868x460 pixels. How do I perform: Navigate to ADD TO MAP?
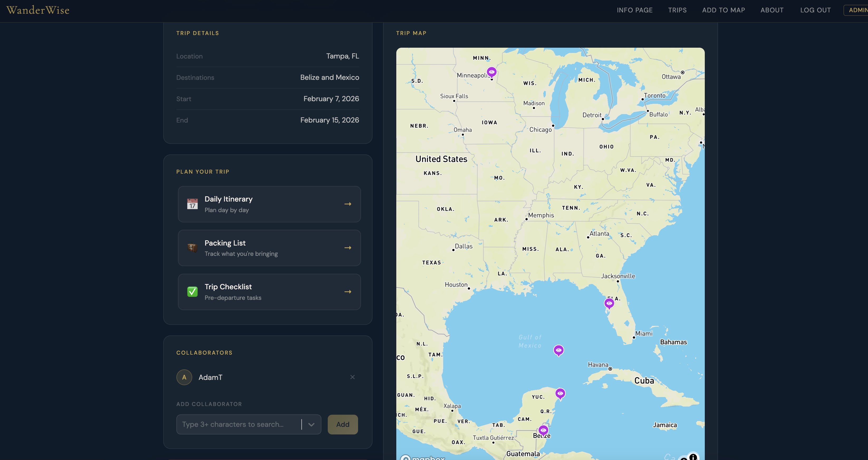pyautogui.click(x=724, y=10)
